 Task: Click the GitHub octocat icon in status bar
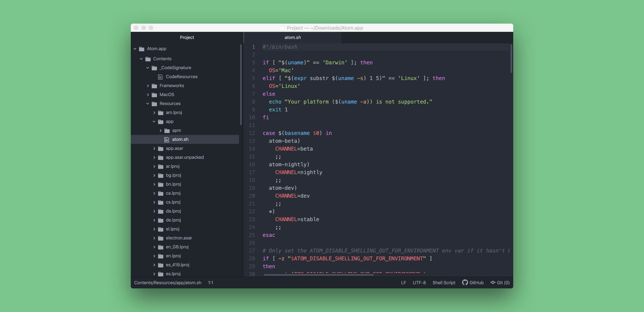pos(465,282)
